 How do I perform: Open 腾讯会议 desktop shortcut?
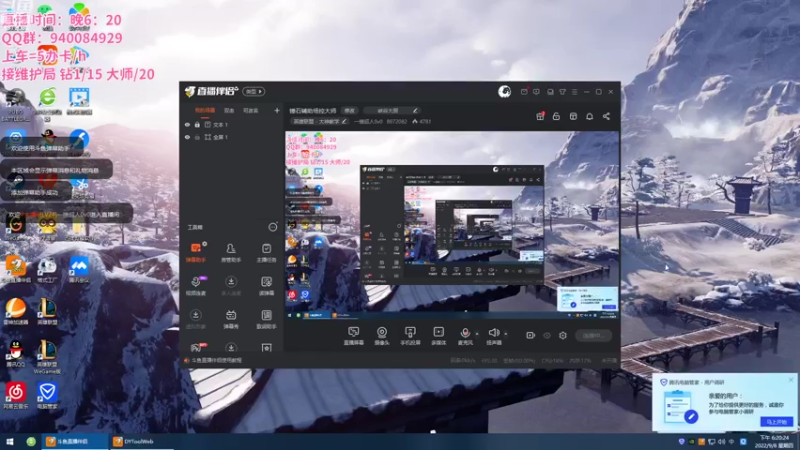(x=79, y=269)
